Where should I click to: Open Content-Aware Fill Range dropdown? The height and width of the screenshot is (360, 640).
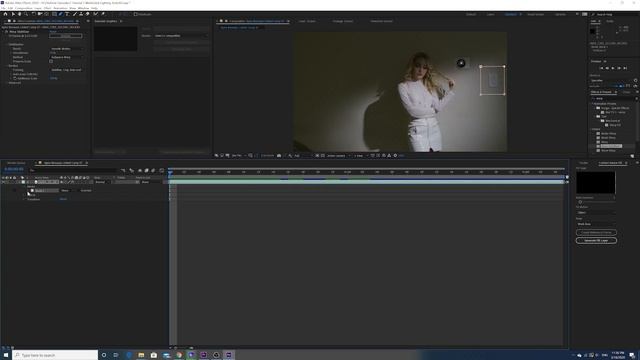596,224
